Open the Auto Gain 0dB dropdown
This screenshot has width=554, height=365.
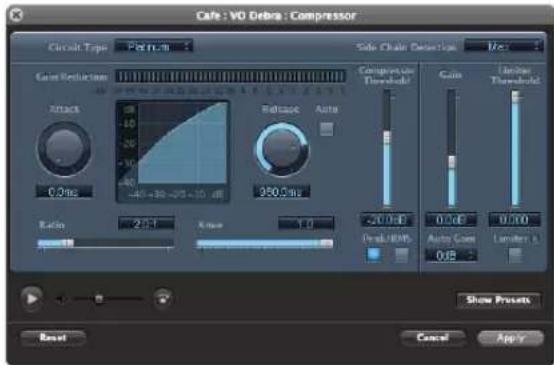pos(451,255)
